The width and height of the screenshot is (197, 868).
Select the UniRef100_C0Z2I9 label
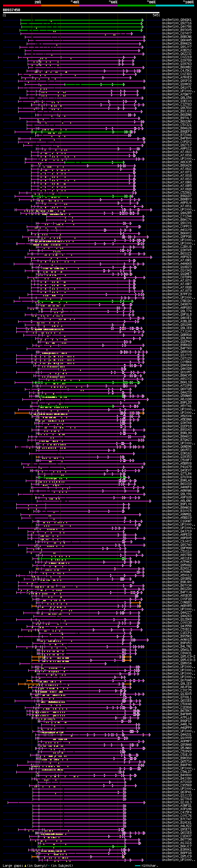coord(177,57)
